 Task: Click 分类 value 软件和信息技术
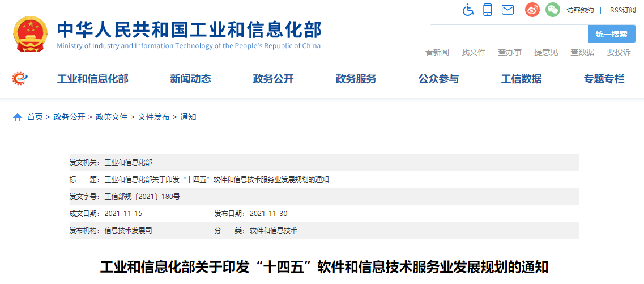[274, 231]
